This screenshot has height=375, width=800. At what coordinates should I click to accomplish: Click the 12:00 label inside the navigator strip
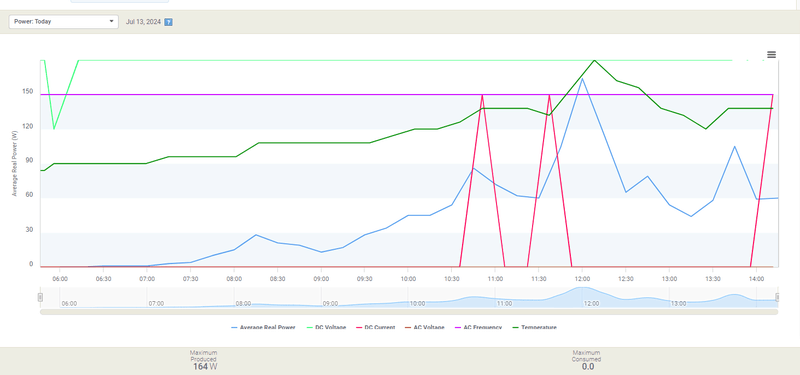click(591, 304)
